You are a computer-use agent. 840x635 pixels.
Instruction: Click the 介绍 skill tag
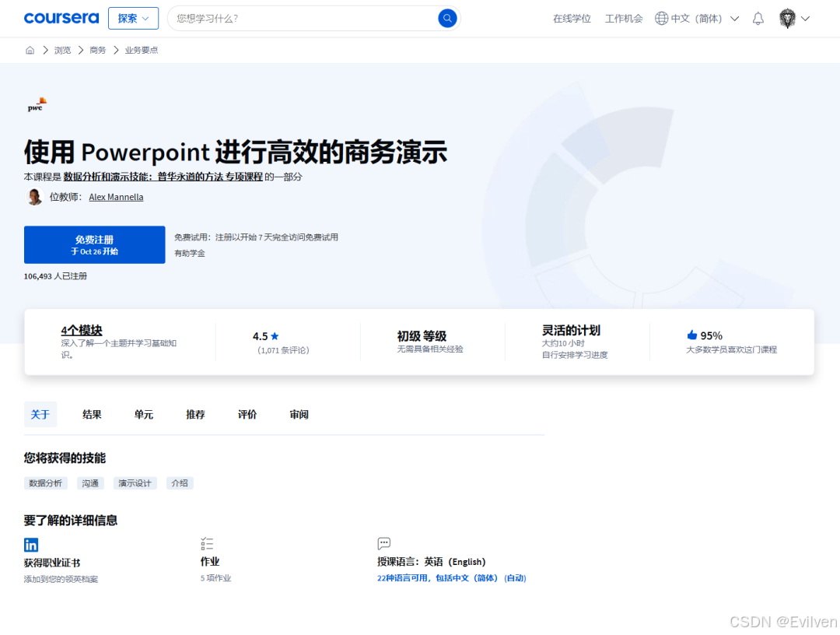180,483
